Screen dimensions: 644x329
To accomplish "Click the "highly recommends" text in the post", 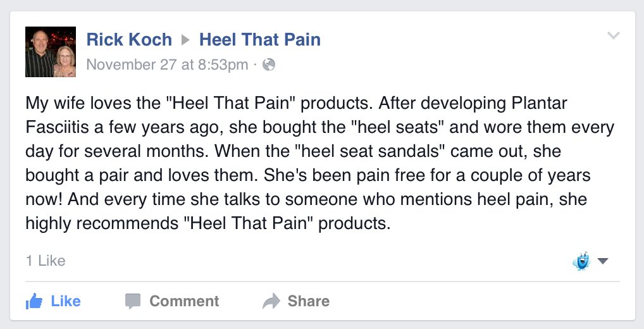I will (x=94, y=223).
